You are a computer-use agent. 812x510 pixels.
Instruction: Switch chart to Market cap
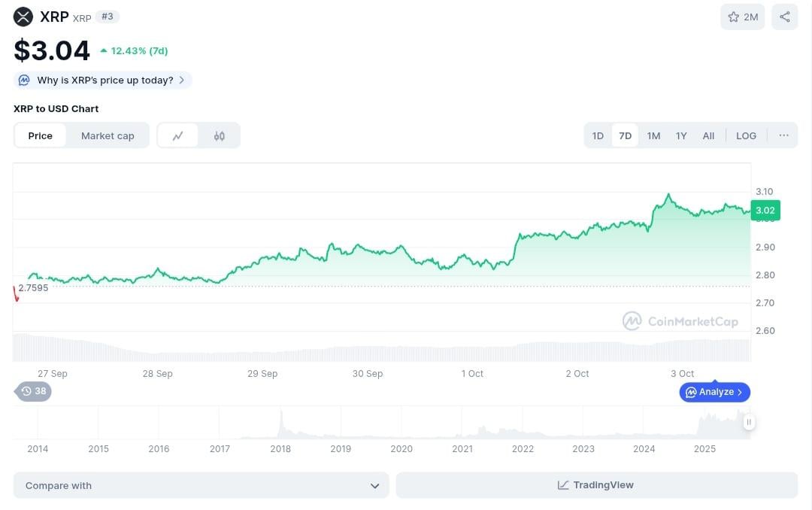(x=108, y=136)
